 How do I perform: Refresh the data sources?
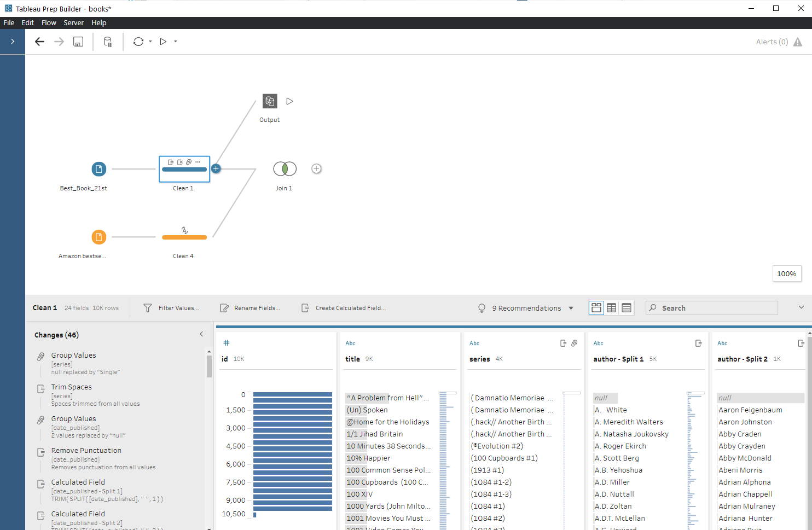coord(138,41)
